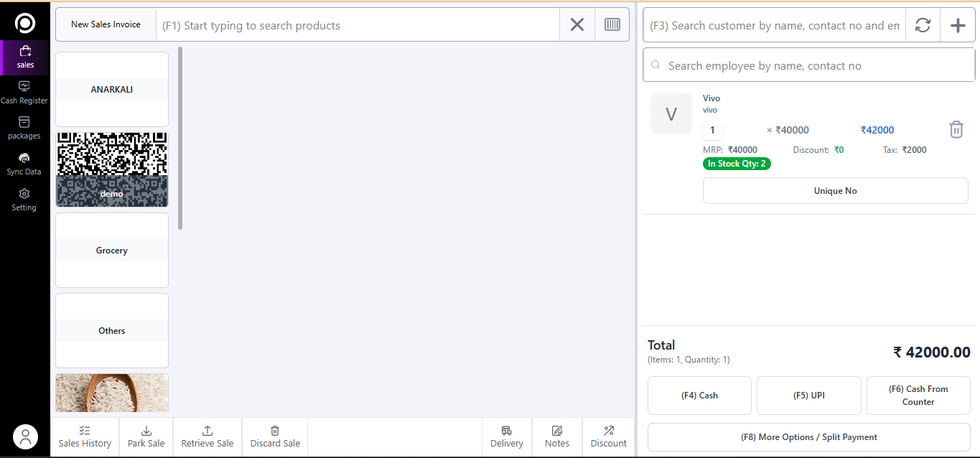Click the category list scrollbar

(180, 138)
